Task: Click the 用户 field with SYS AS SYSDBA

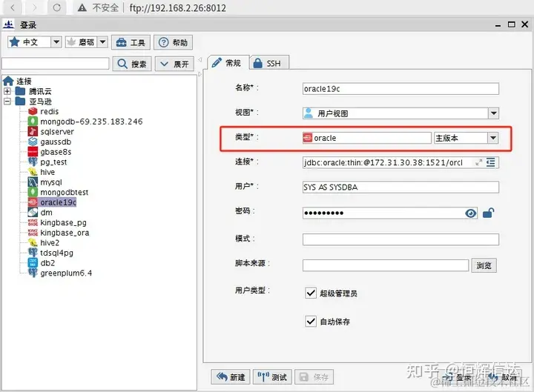Action: (400, 187)
